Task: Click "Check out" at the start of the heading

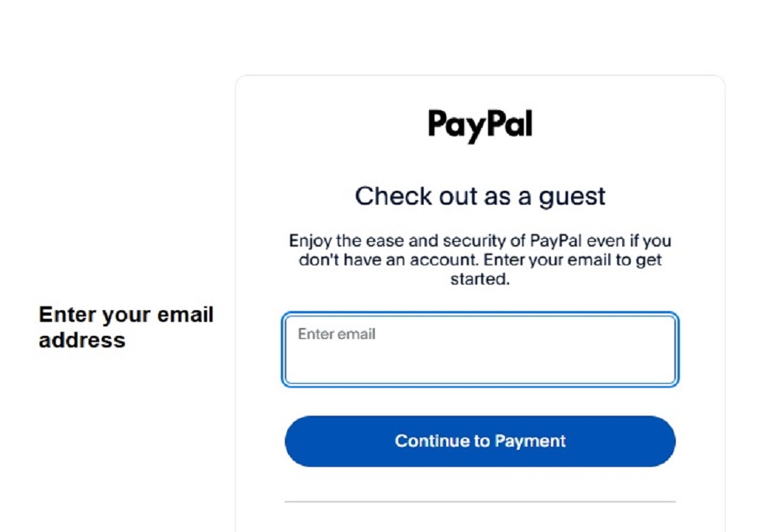Action: coord(404,196)
